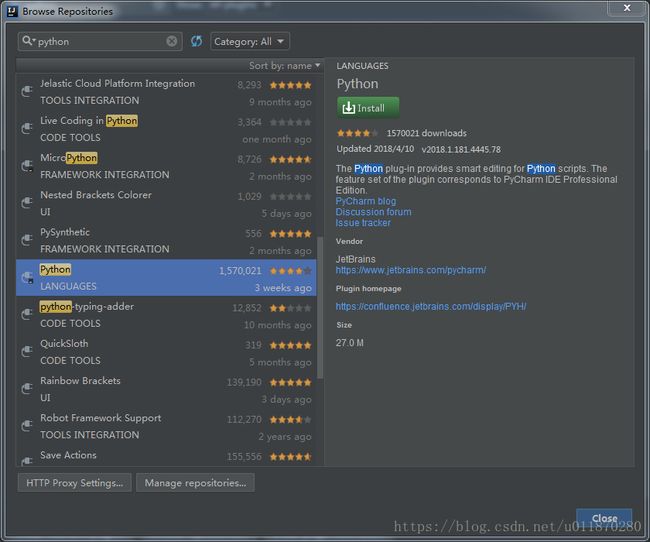This screenshot has height=542, width=650.
Task: Open Manage repositories dialog
Action: [195, 483]
